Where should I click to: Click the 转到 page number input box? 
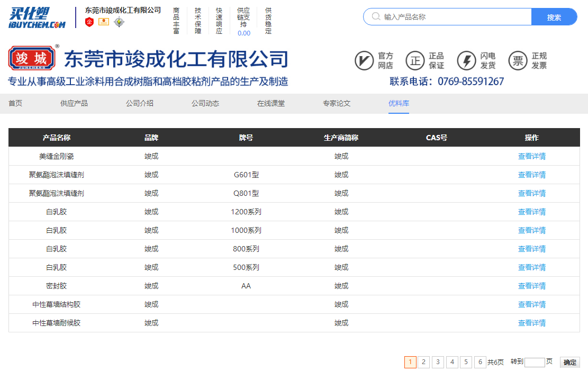tap(535, 363)
